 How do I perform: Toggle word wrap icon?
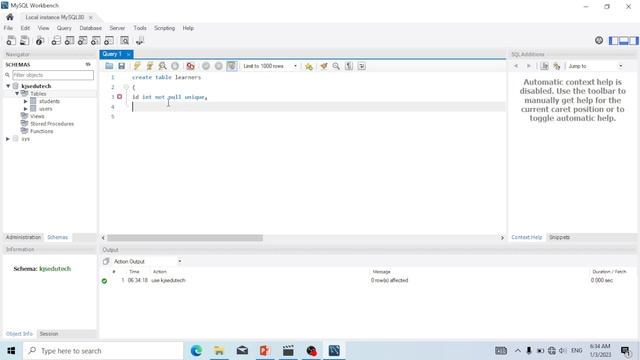pos(362,66)
